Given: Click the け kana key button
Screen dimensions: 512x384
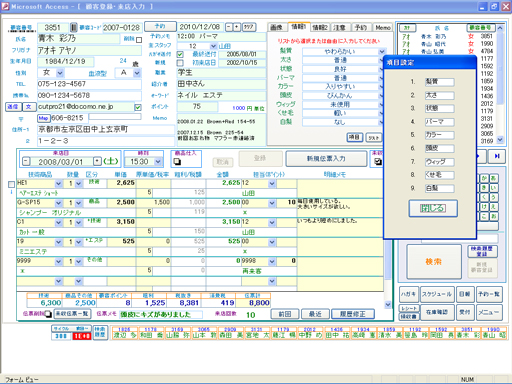Looking at the screenshot, I should (x=484, y=207).
